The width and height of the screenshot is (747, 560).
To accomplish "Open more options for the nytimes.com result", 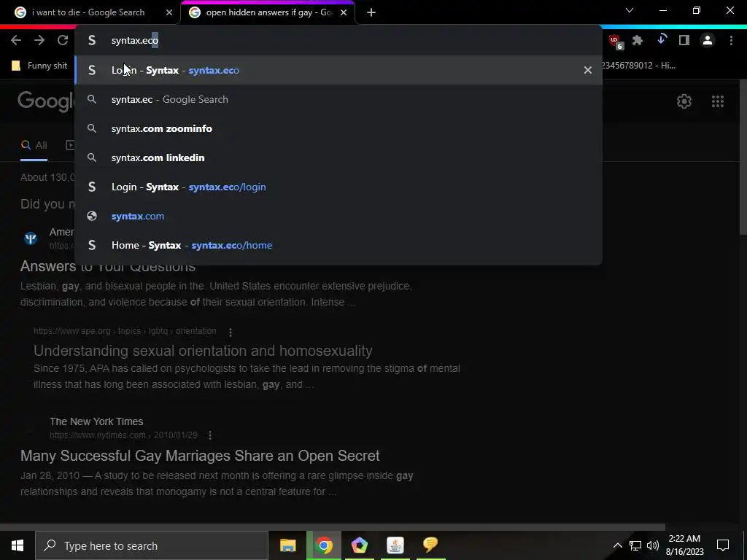I will [x=210, y=435].
